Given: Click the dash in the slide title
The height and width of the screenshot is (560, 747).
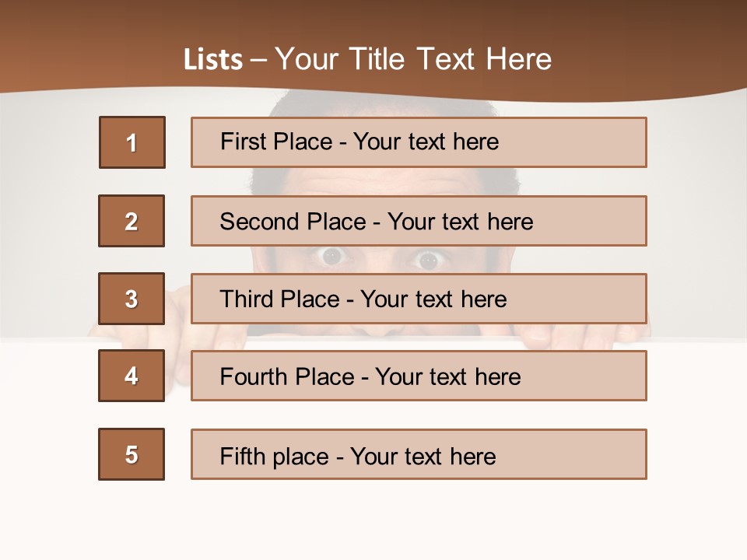Looking at the screenshot, I should tap(258, 60).
